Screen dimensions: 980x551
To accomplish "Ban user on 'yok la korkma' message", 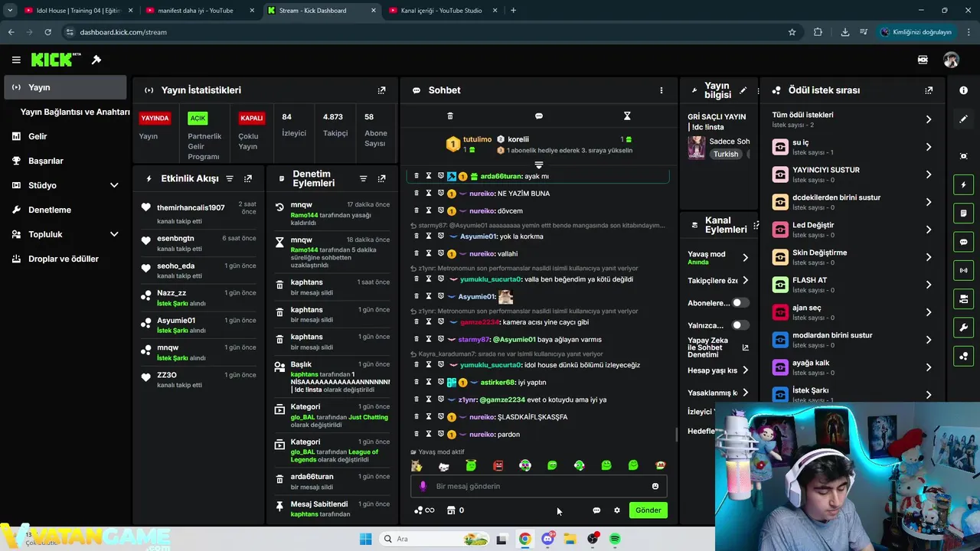I will point(441,236).
